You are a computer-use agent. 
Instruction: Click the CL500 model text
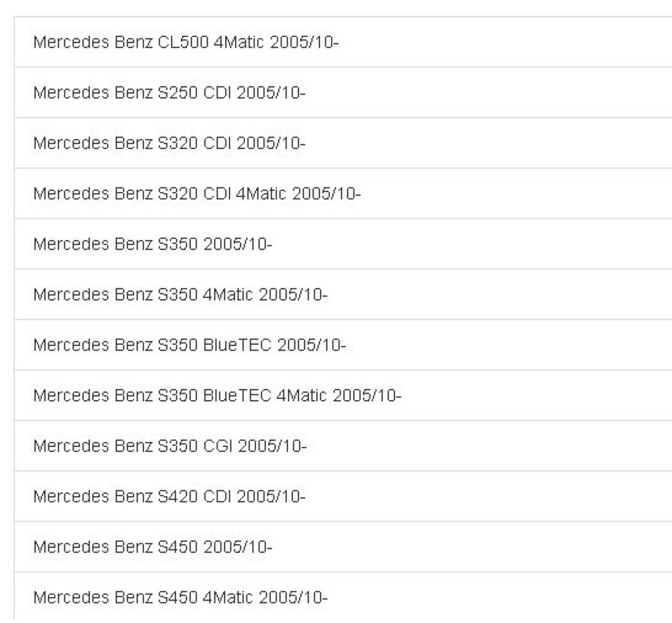coord(183,42)
